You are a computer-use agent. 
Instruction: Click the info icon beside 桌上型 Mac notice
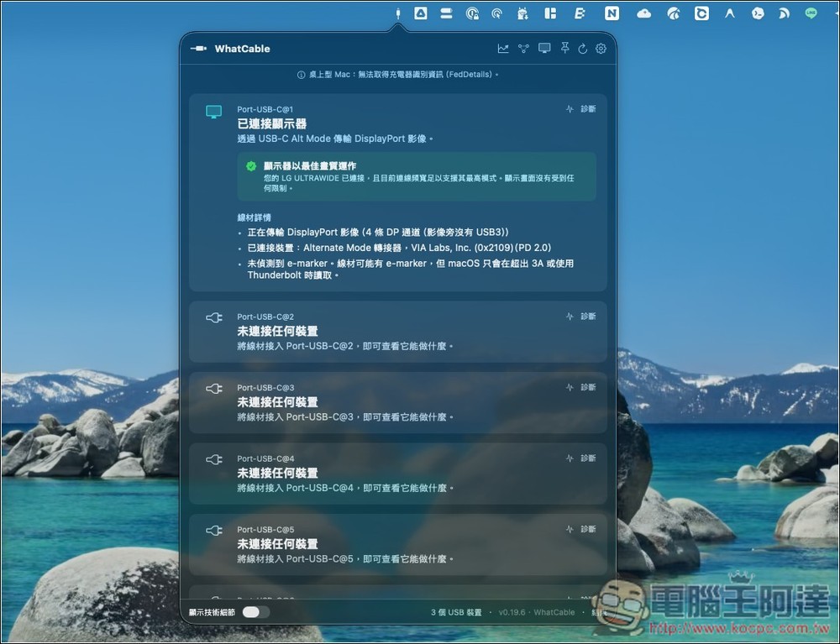301,75
